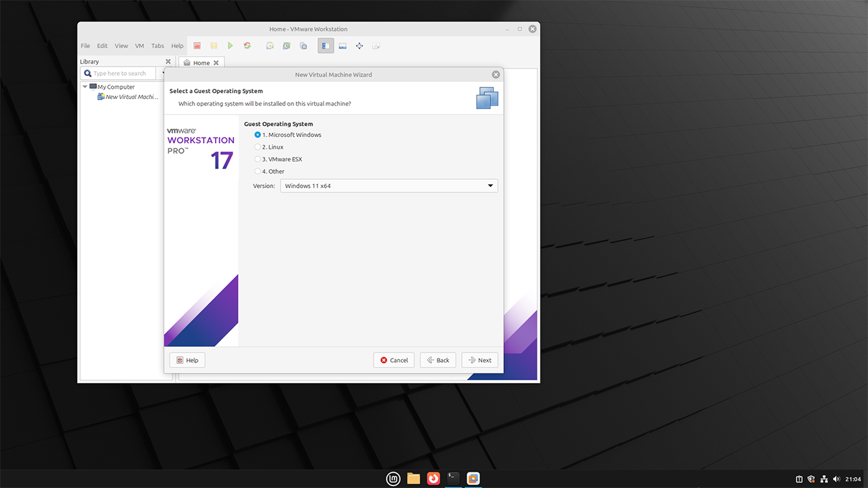
Task: Open the File menu
Action: (85, 46)
